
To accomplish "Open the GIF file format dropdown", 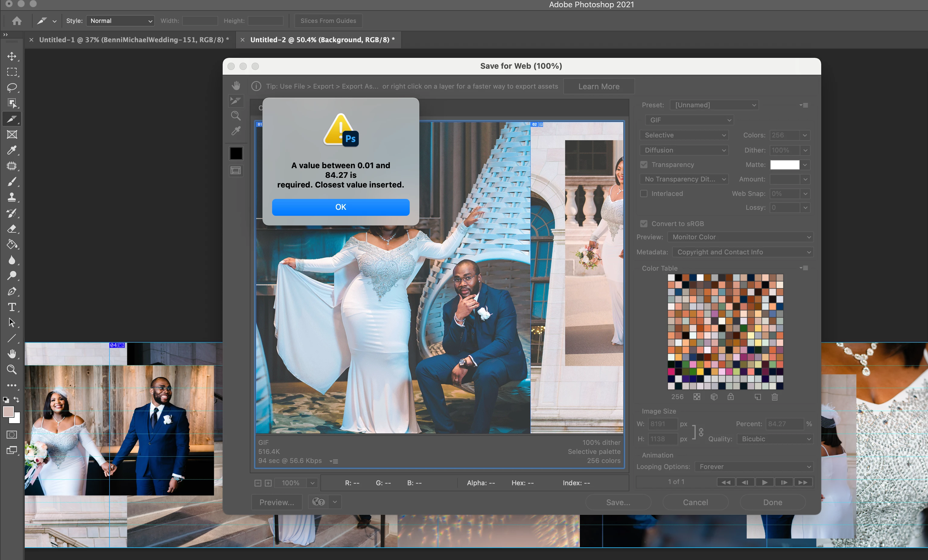I will 690,120.
